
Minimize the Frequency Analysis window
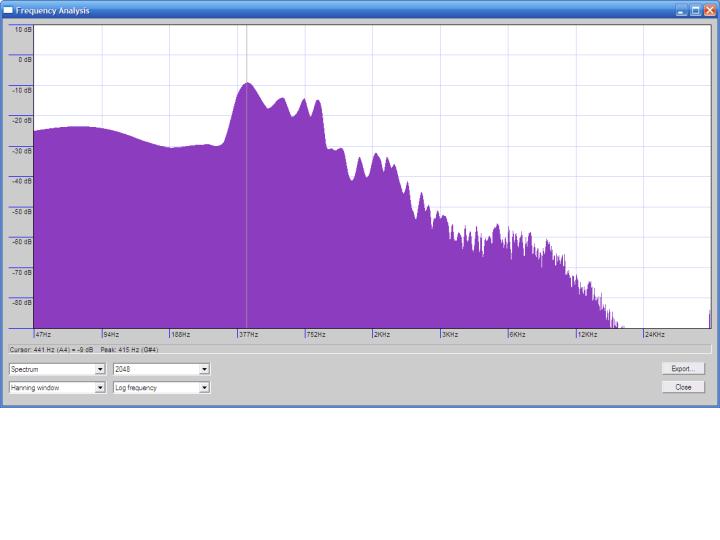tap(681, 10)
